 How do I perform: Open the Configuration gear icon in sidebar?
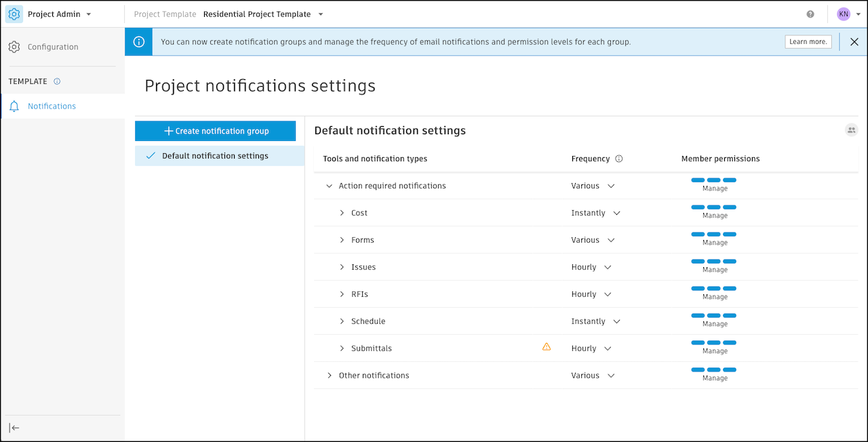pos(14,47)
